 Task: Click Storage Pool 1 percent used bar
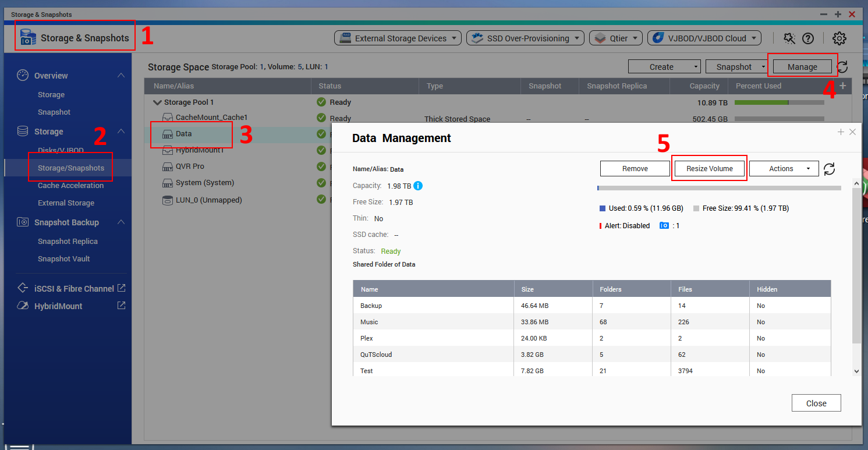click(780, 102)
